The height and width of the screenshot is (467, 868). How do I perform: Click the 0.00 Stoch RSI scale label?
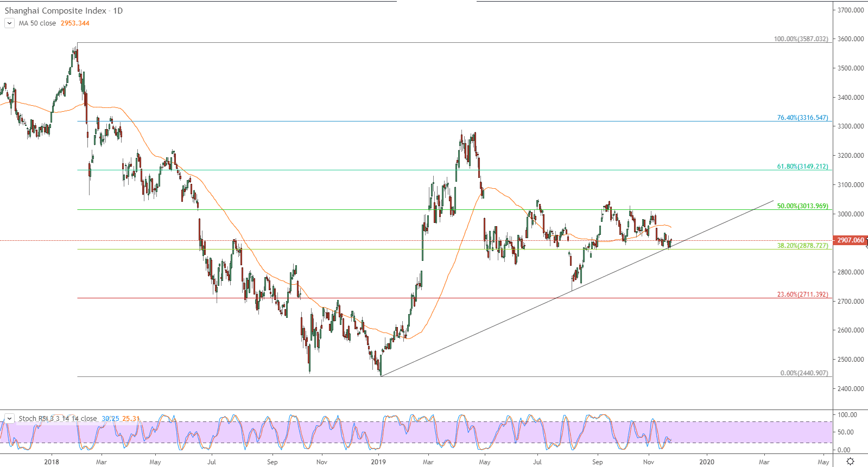click(x=844, y=450)
